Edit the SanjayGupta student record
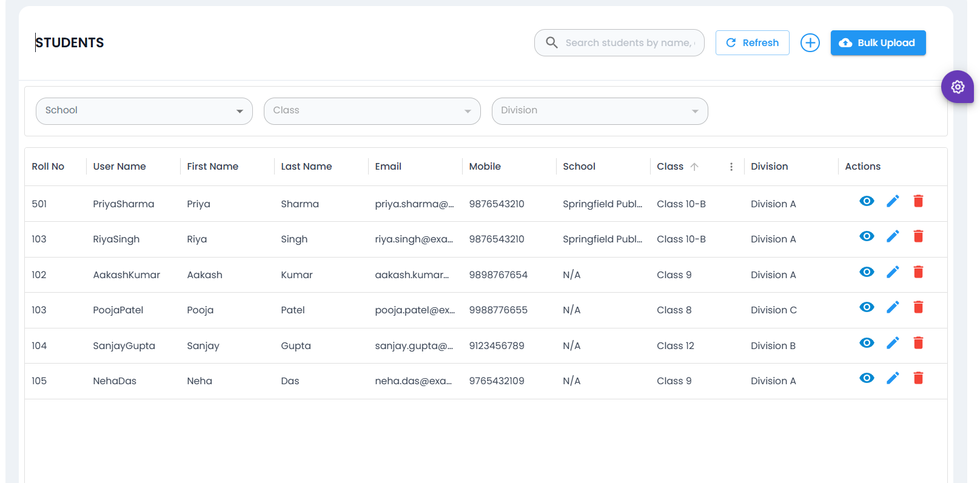This screenshot has width=980, height=483. click(x=893, y=343)
